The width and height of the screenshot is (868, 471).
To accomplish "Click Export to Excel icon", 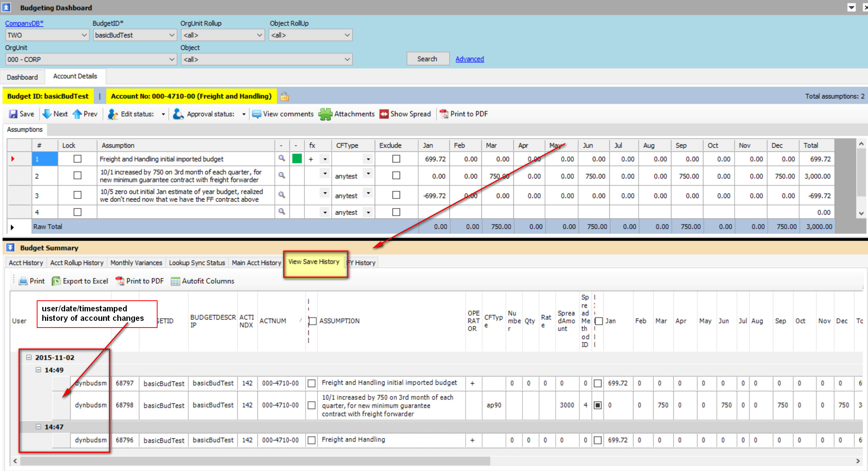I will [56, 281].
